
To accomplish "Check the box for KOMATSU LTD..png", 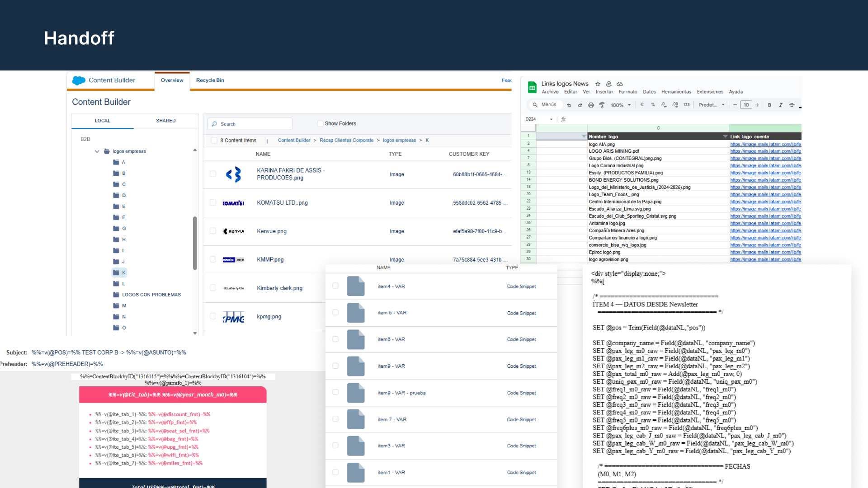I will point(213,202).
